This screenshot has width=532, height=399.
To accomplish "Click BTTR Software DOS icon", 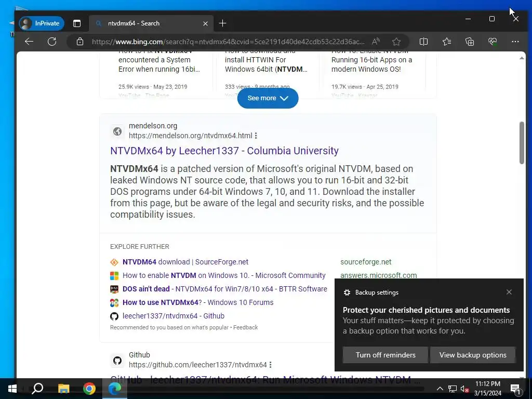I will [x=114, y=289].
